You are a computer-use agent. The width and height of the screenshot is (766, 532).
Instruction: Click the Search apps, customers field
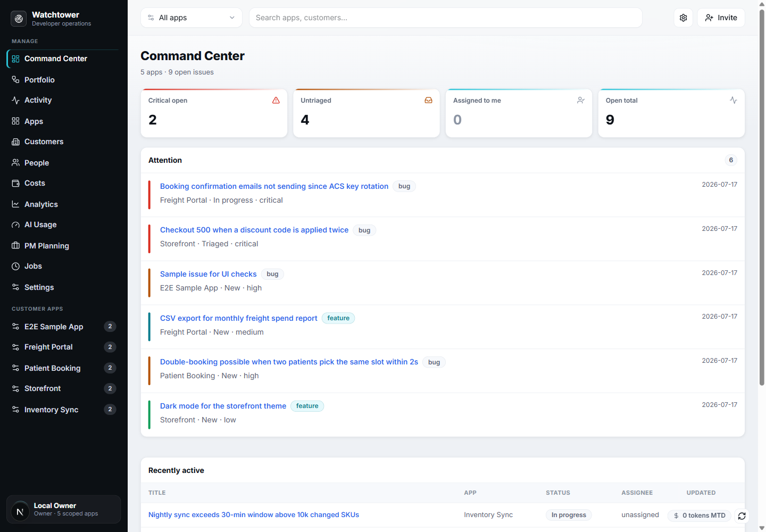click(x=445, y=18)
